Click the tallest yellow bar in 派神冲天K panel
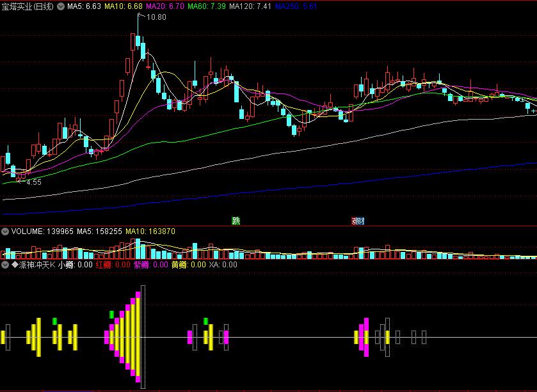This screenshot has width=537, height=392. tap(138, 337)
